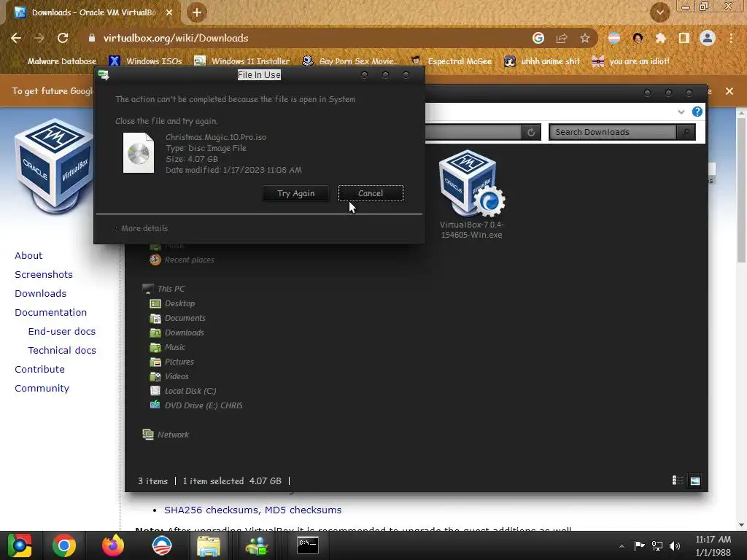The image size is (747, 560).
Task: Click the share page icon
Action: coord(562,38)
